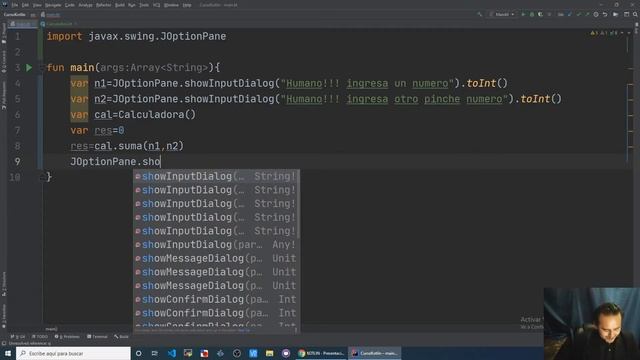Click the completion popup scrollbar

click(x=298, y=205)
